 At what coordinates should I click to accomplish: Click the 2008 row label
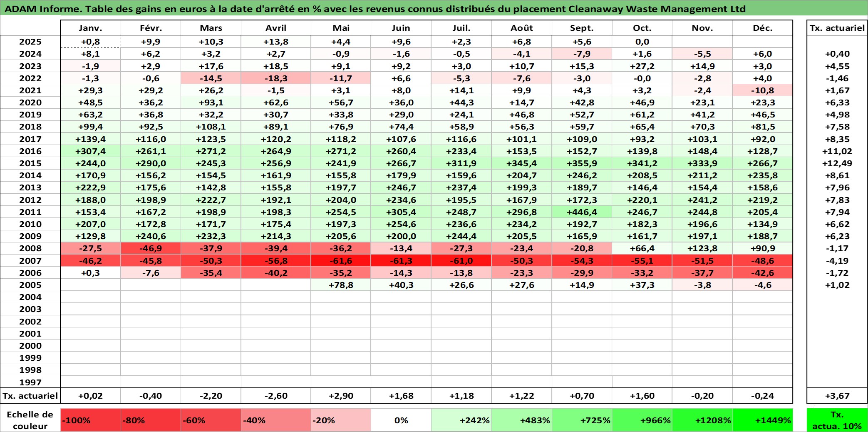click(30, 248)
